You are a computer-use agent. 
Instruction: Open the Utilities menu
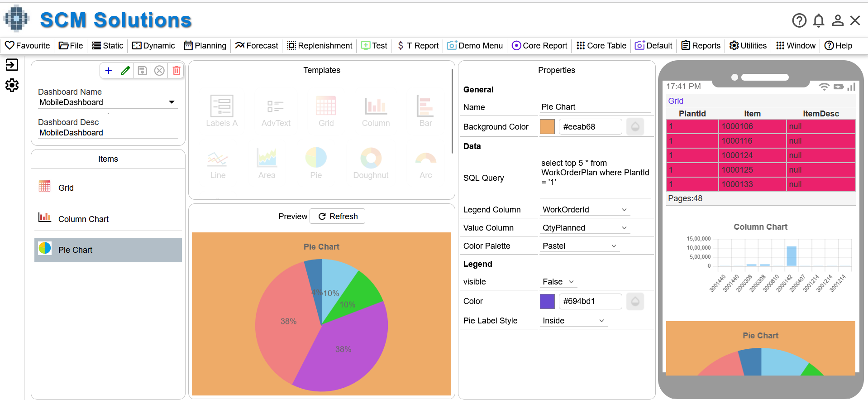(x=748, y=46)
